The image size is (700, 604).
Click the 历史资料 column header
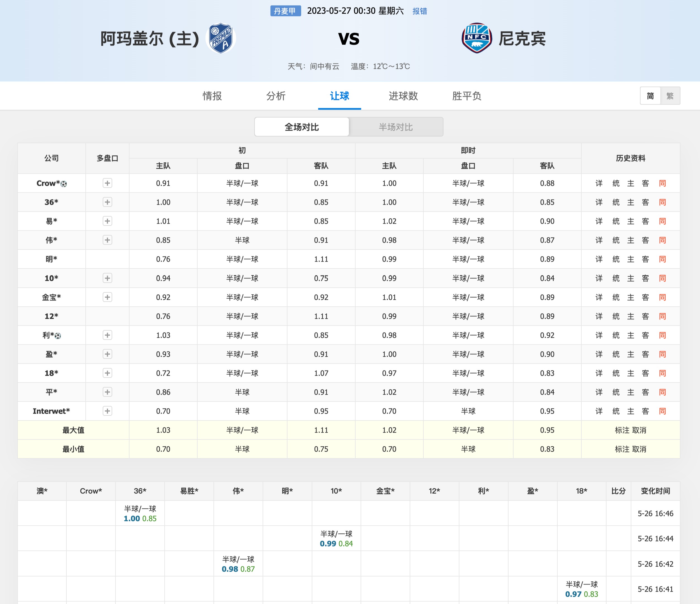tap(631, 158)
